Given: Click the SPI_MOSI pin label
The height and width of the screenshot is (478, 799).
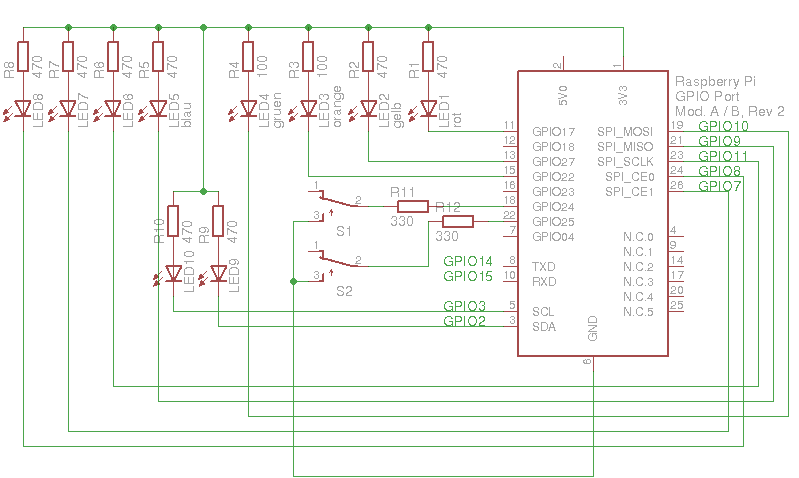Looking at the screenshot, I should [625, 131].
